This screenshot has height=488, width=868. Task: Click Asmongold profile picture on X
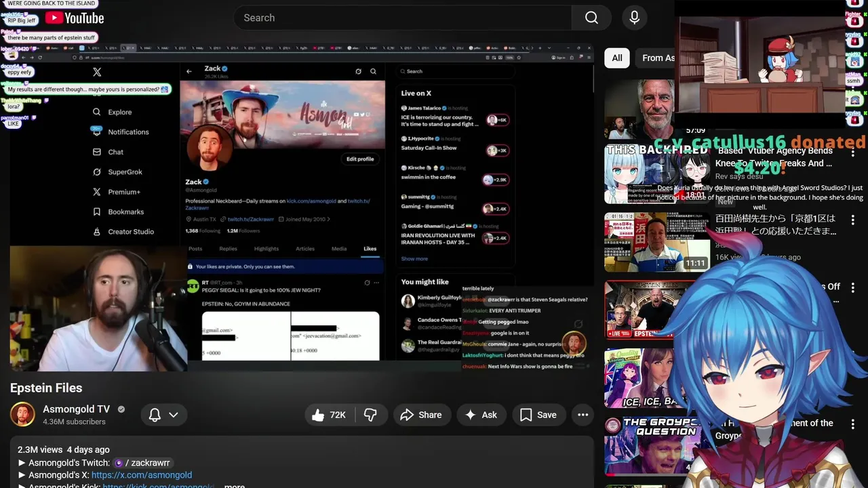click(209, 148)
